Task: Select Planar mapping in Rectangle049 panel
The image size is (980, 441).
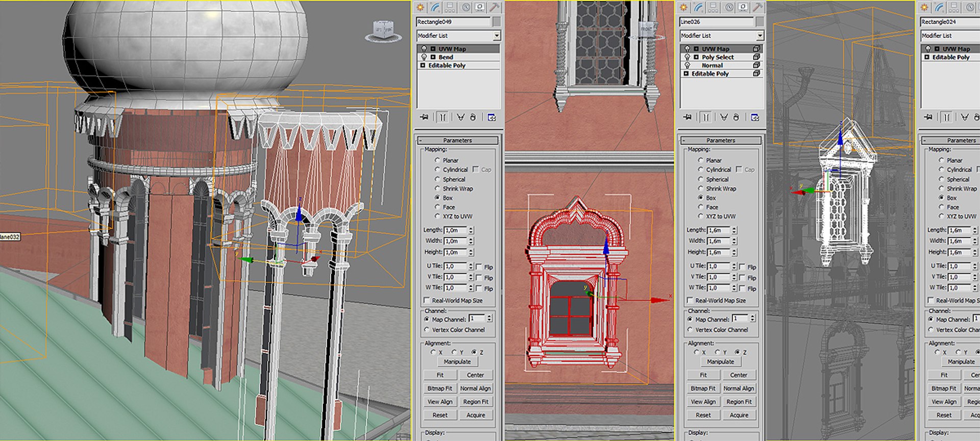Action: click(437, 160)
